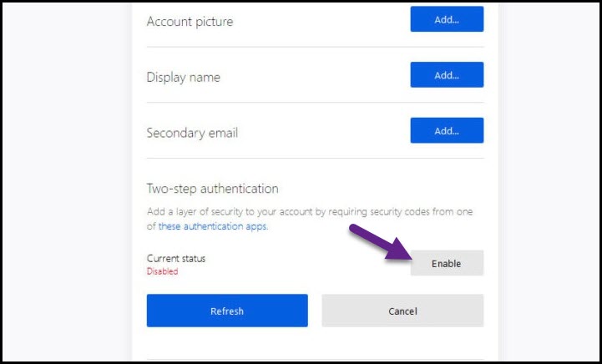Viewport: 602px width, 364px height.
Task: Click the Display name label
Action: [183, 78]
